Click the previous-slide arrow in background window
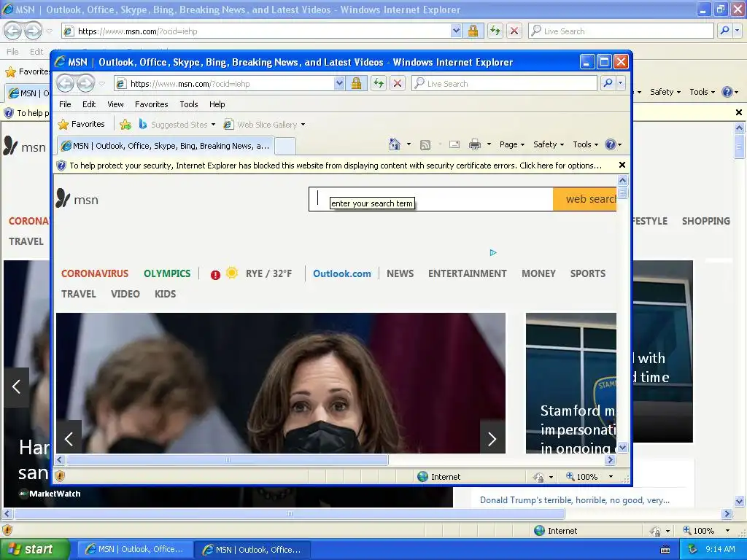The image size is (747, 560). click(17, 386)
